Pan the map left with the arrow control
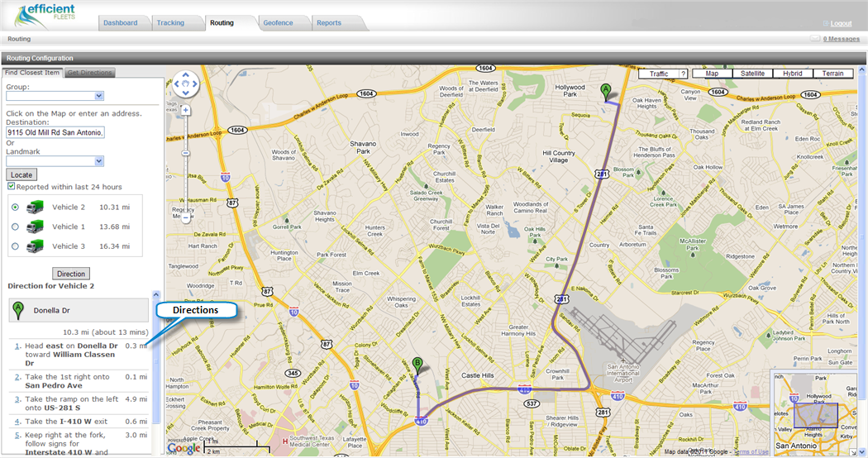Viewport: 868px width, 458px height. tap(177, 84)
